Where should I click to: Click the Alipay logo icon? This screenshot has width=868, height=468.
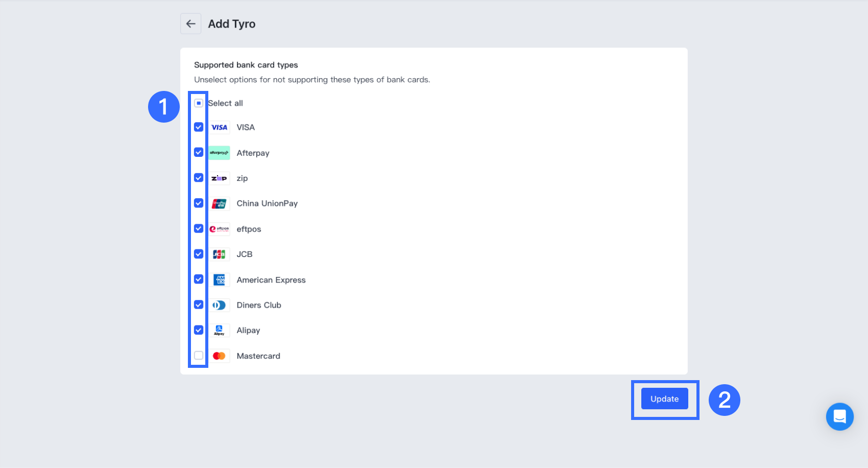tap(220, 331)
